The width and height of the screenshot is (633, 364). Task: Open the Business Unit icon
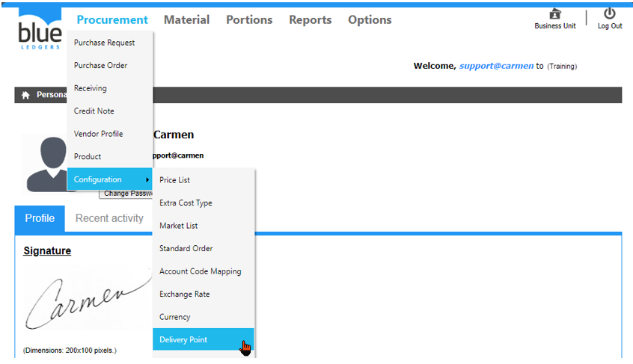click(554, 14)
